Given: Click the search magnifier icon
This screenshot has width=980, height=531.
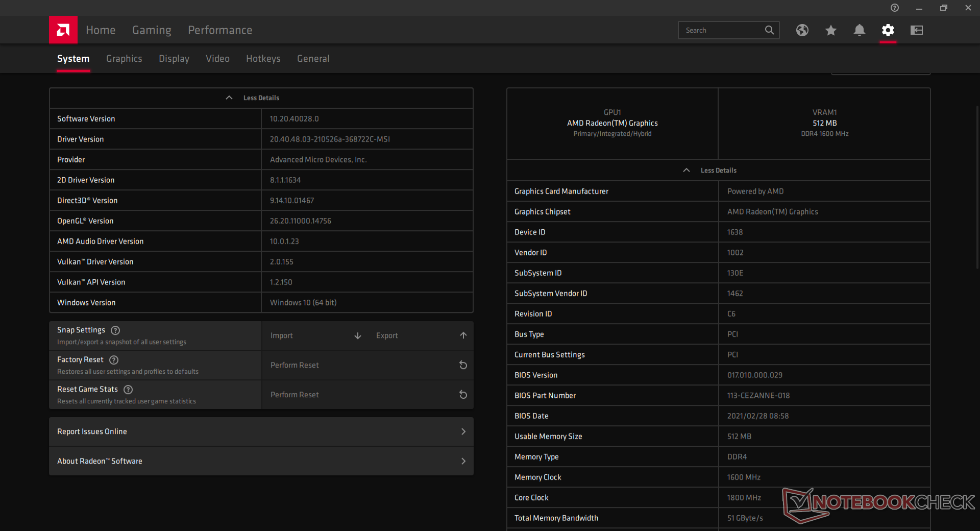Looking at the screenshot, I should tap(769, 30).
